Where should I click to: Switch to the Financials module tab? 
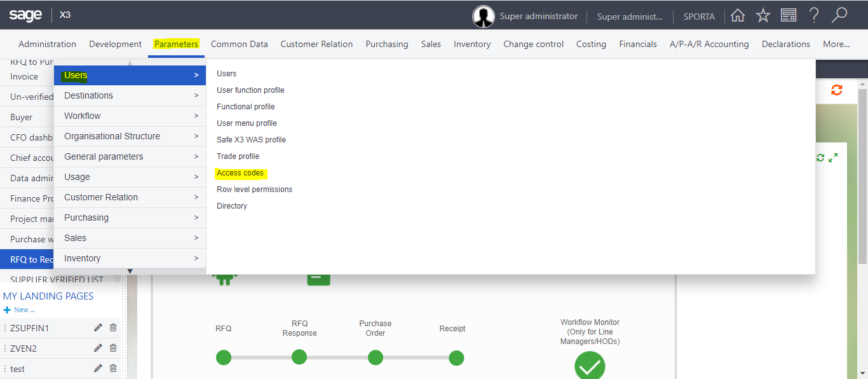pyautogui.click(x=637, y=44)
